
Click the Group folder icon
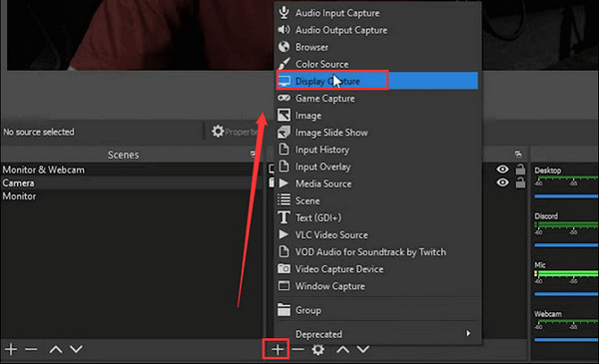pos(284,310)
